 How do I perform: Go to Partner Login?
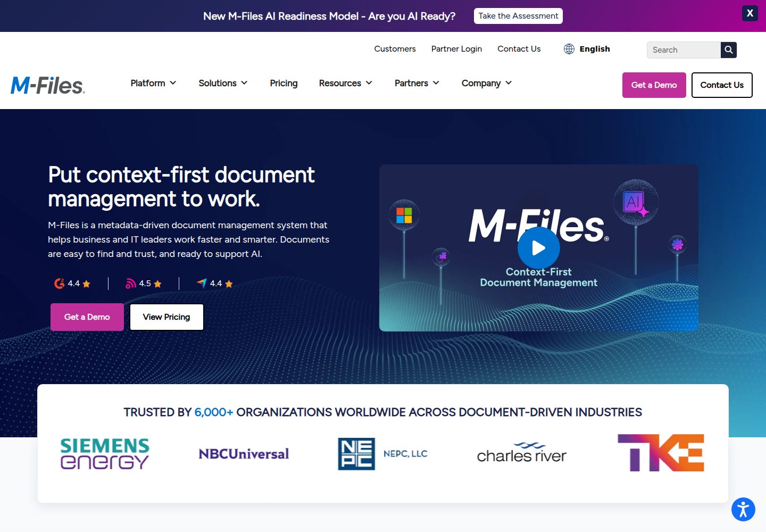pos(456,49)
